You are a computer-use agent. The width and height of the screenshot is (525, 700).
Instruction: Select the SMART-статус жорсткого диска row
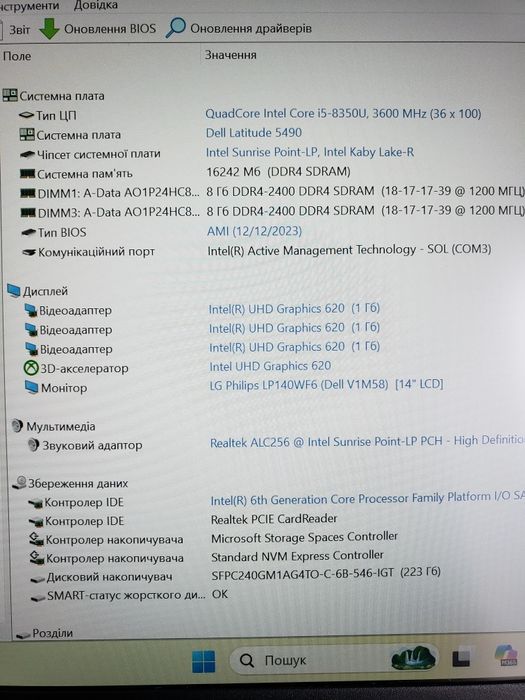[129, 596]
